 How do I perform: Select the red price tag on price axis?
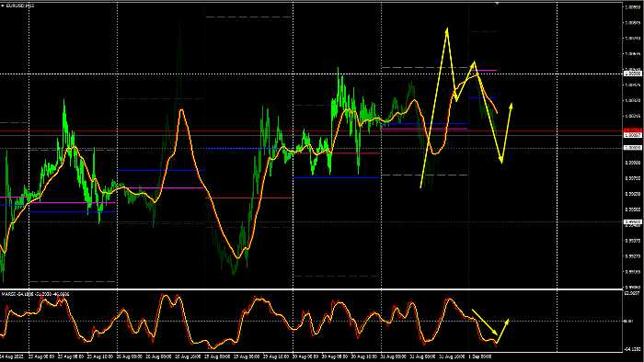click(633, 130)
